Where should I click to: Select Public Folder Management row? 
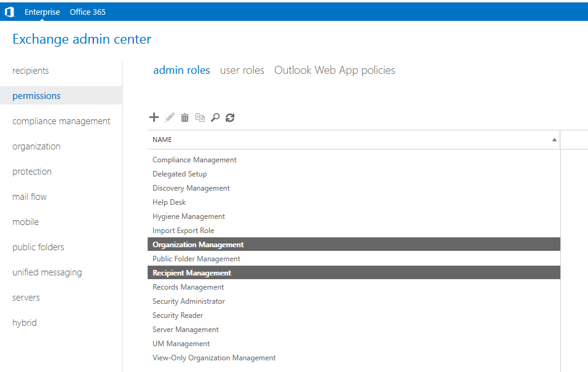point(354,259)
